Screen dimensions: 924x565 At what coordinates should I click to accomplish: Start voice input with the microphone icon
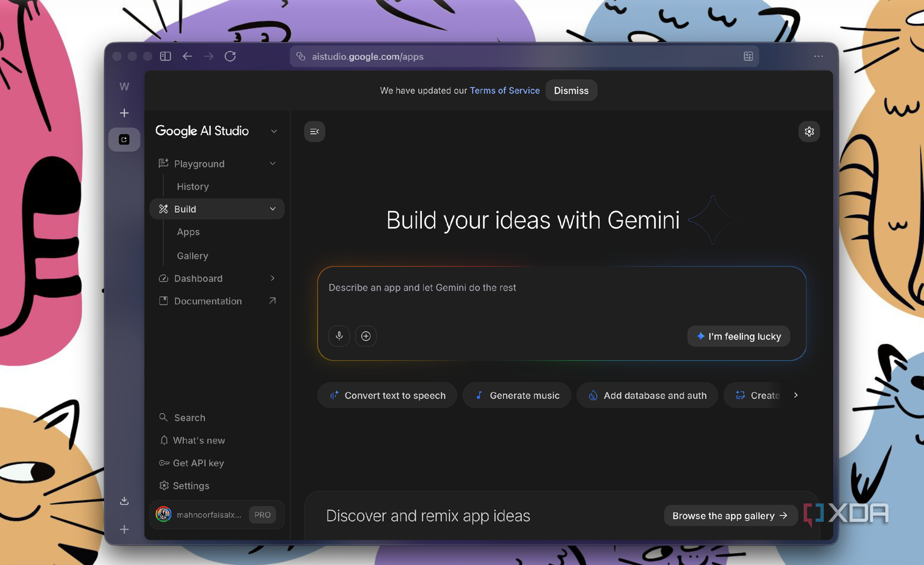click(339, 336)
